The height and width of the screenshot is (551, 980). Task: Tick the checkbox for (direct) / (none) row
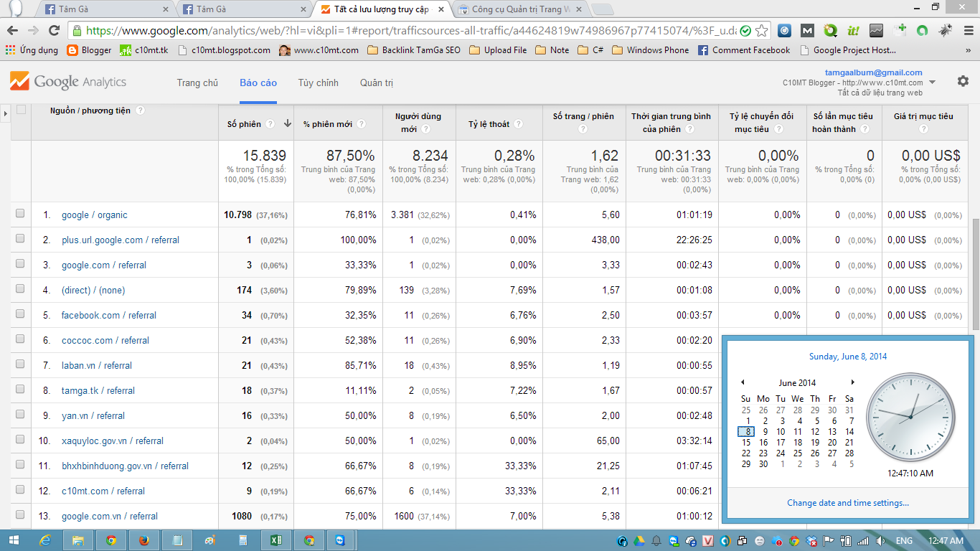tap(20, 288)
